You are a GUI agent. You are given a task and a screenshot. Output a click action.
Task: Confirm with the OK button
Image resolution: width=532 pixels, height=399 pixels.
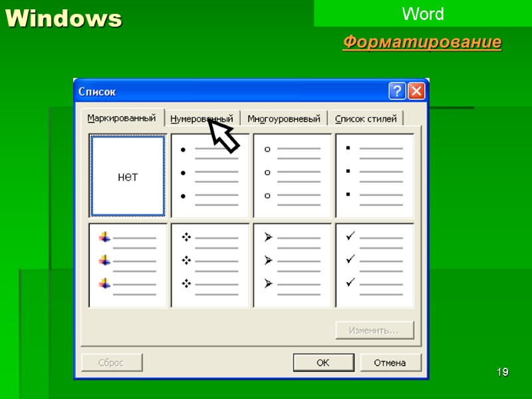point(323,362)
